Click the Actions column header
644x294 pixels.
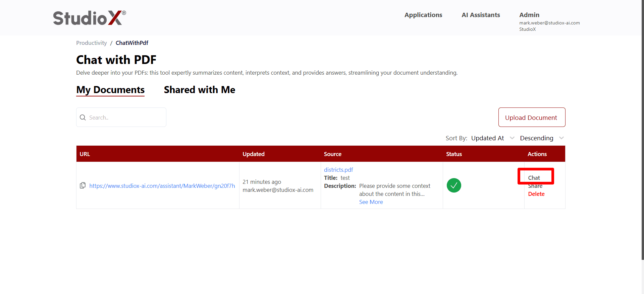coord(537,154)
